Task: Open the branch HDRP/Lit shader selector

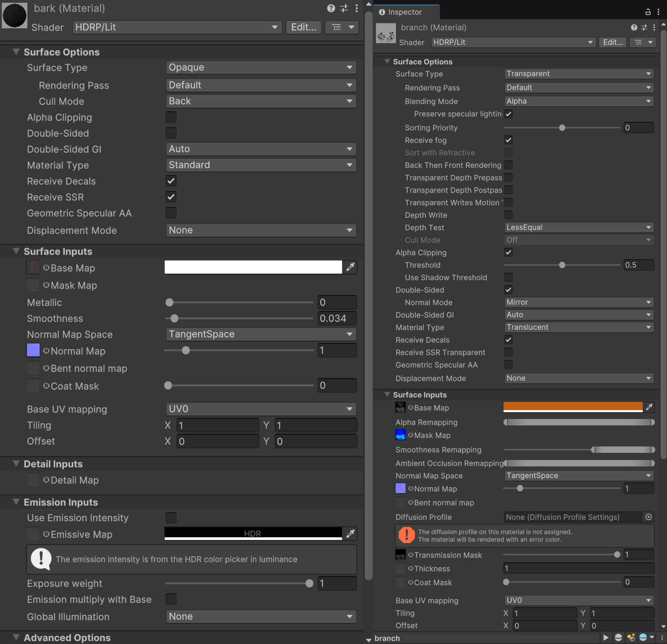Action: pyautogui.click(x=513, y=42)
